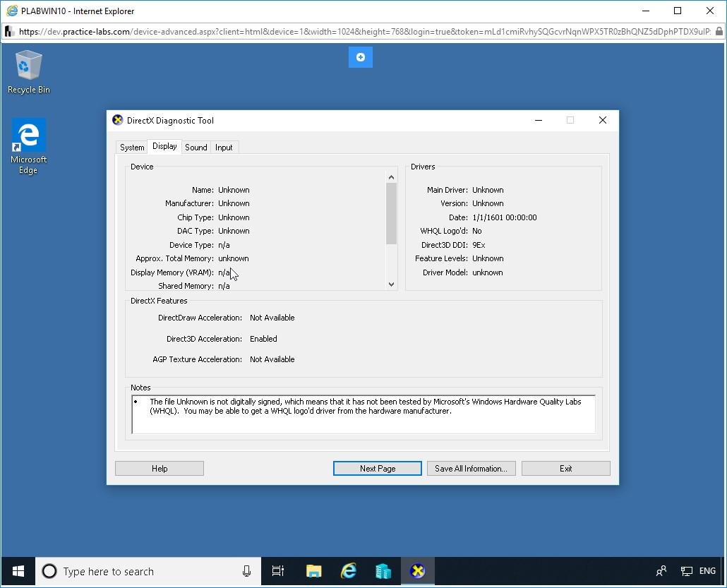Select the Microsoft Edge desktop shortcut

28,146
